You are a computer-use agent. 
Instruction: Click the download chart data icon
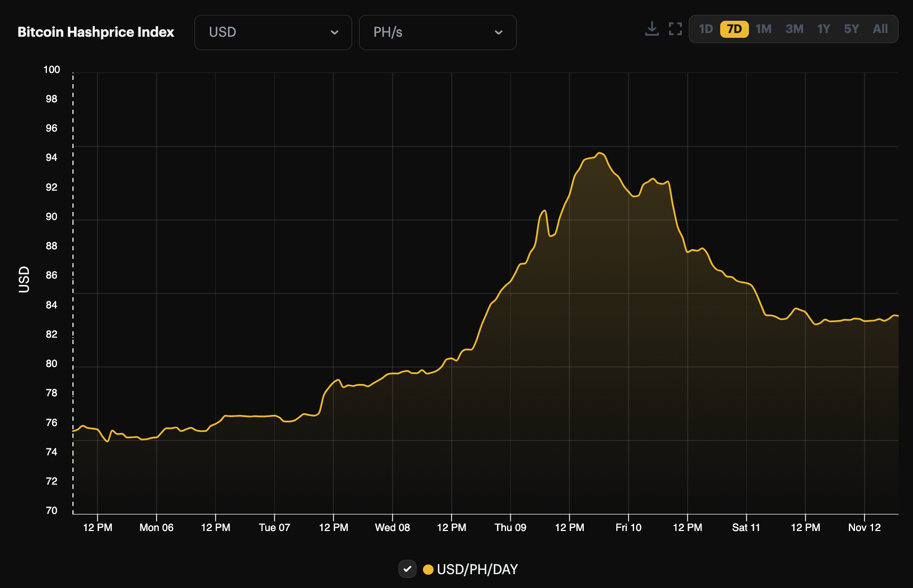[652, 29]
